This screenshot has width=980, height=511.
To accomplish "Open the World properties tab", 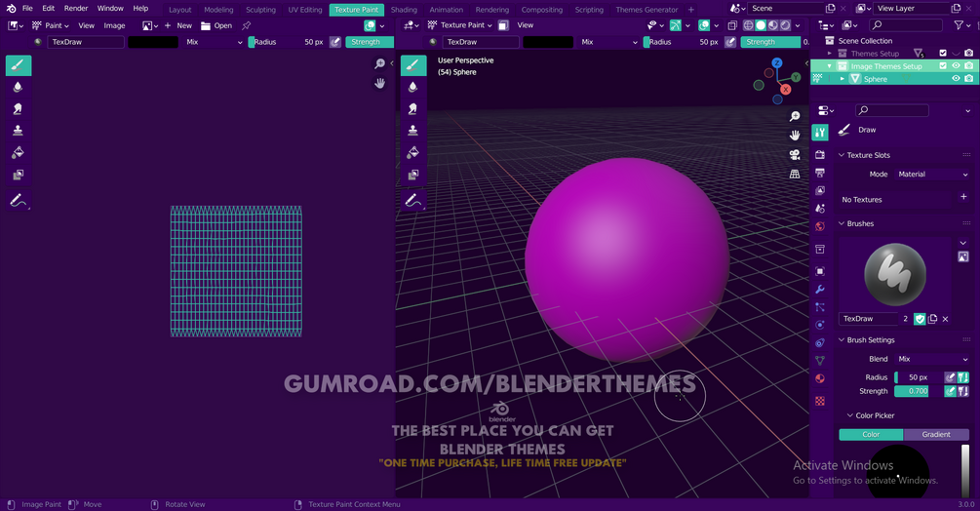I will click(820, 226).
